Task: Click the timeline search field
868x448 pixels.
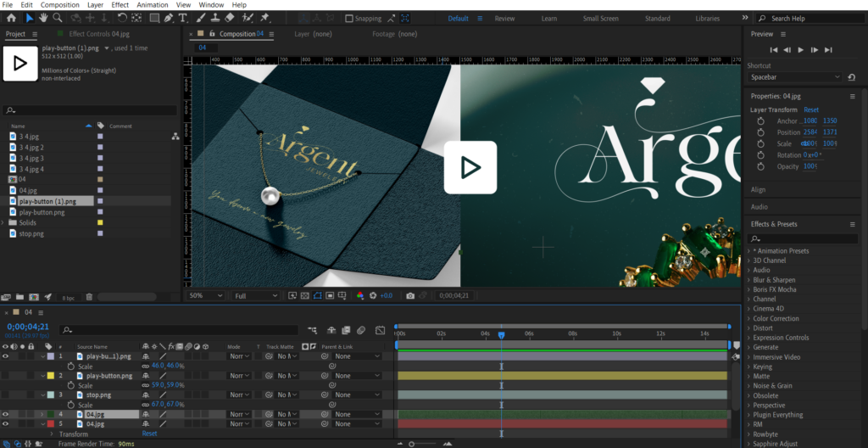Action: [x=180, y=330]
